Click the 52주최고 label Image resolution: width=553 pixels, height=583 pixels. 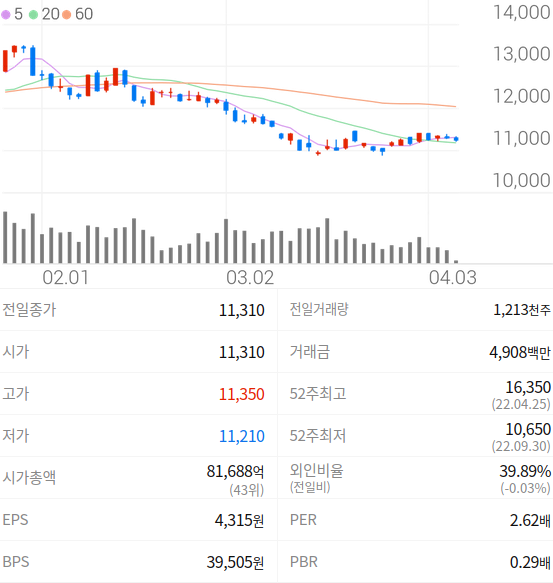318,394
